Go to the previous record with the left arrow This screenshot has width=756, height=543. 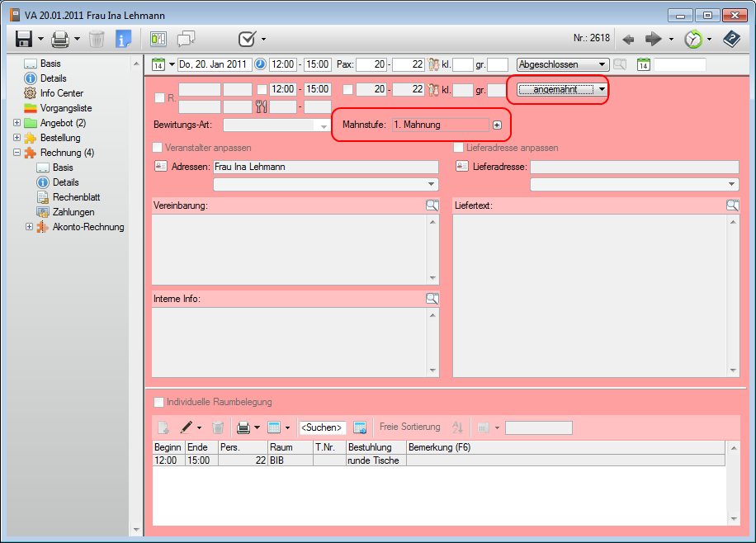point(628,39)
